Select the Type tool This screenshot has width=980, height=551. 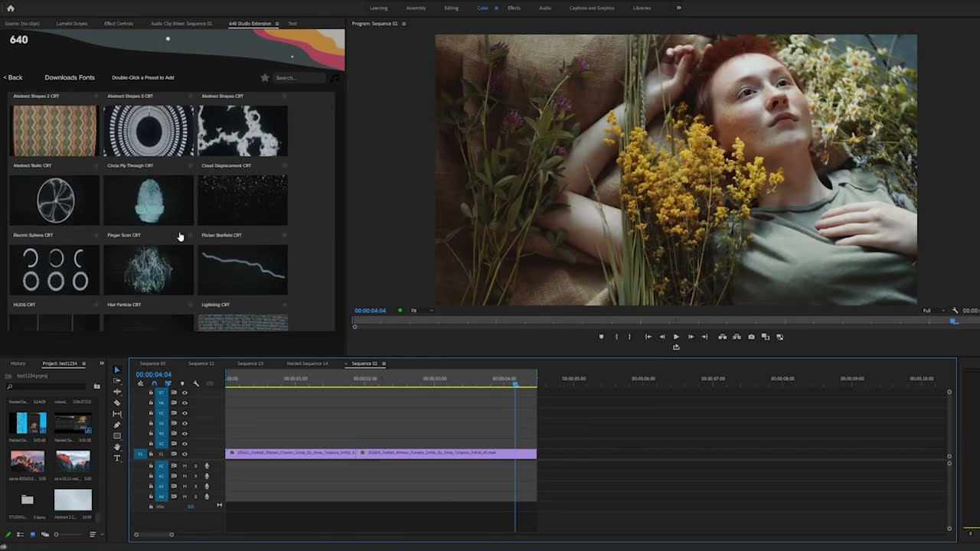click(117, 458)
